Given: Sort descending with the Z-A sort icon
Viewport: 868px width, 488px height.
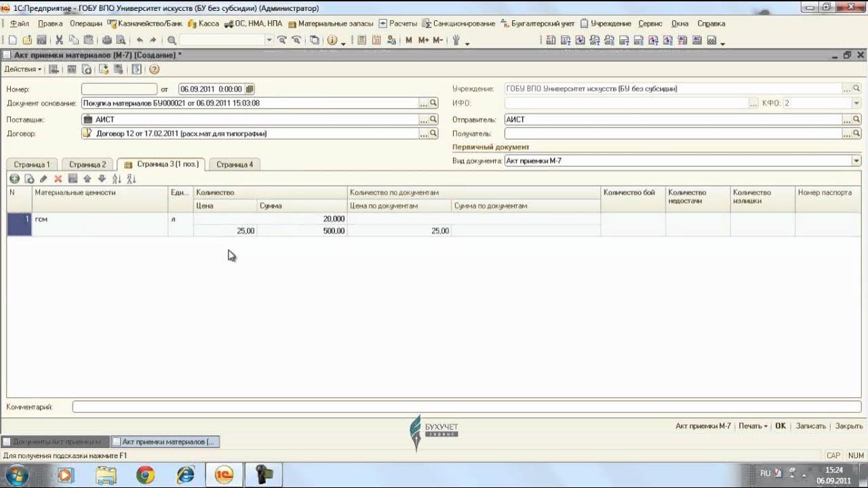Looking at the screenshot, I should (x=132, y=179).
